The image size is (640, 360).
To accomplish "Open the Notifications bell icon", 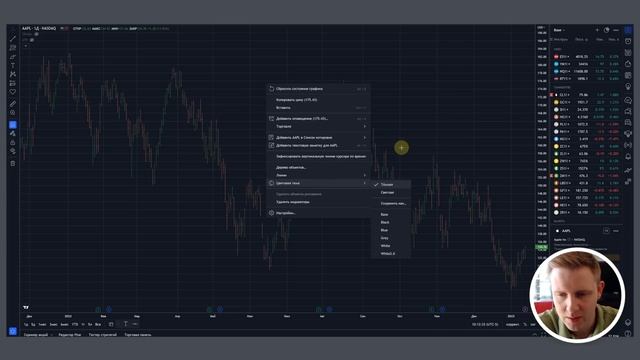I will (x=628, y=157).
